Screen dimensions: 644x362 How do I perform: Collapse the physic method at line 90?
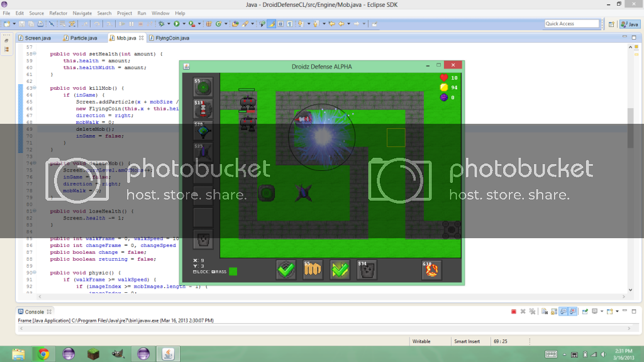click(35, 272)
